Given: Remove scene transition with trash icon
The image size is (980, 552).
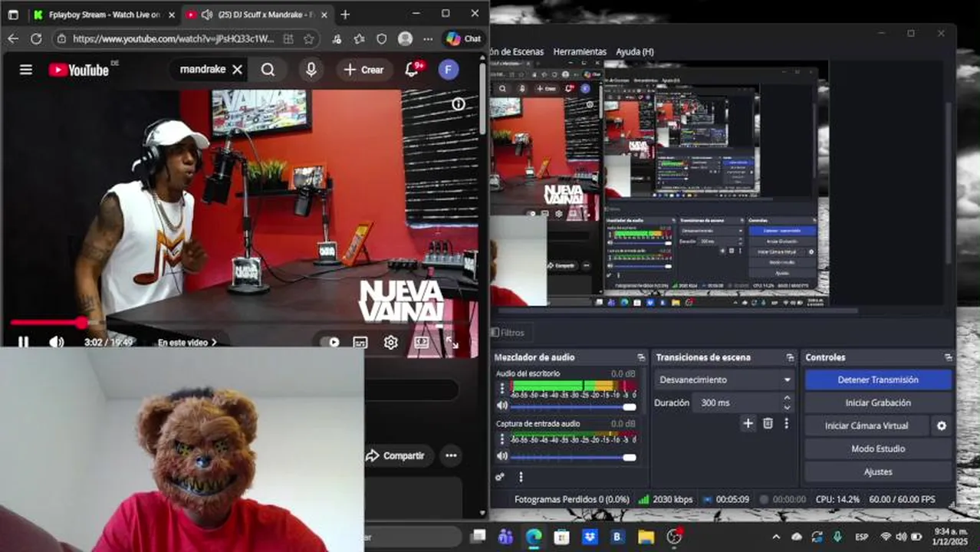Looking at the screenshot, I should click(x=768, y=423).
